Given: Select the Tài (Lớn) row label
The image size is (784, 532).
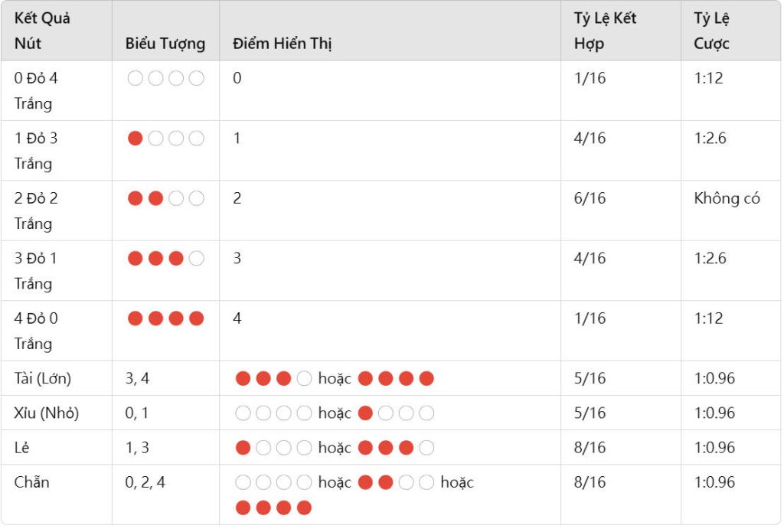Looking at the screenshot, I should click(43, 378).
